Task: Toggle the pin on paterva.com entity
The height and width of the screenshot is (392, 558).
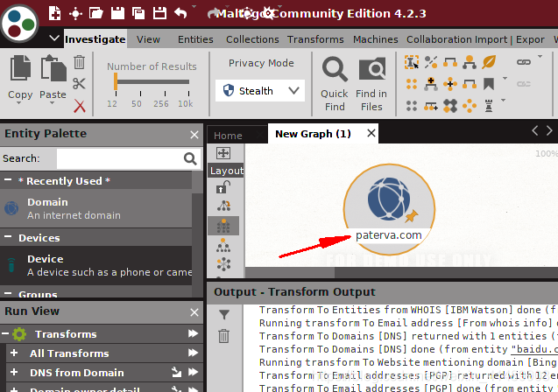Action: click(412, 216)
